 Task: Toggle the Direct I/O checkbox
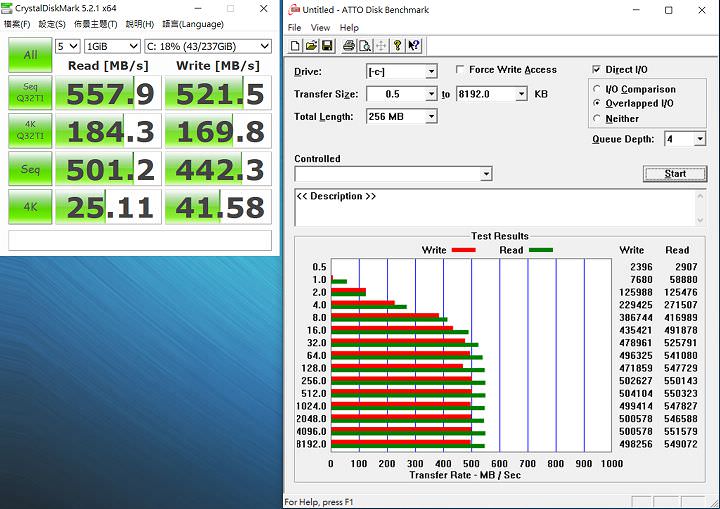(x=596, y=69)
